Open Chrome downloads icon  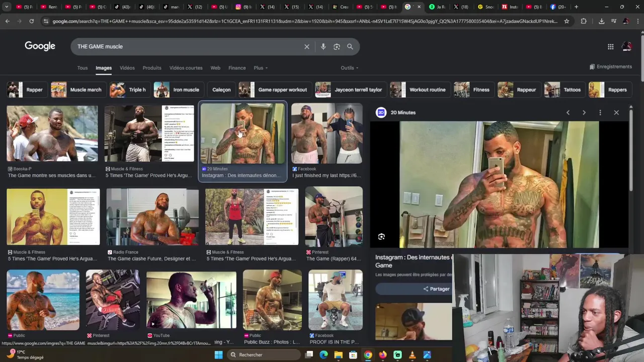(601, 21)
